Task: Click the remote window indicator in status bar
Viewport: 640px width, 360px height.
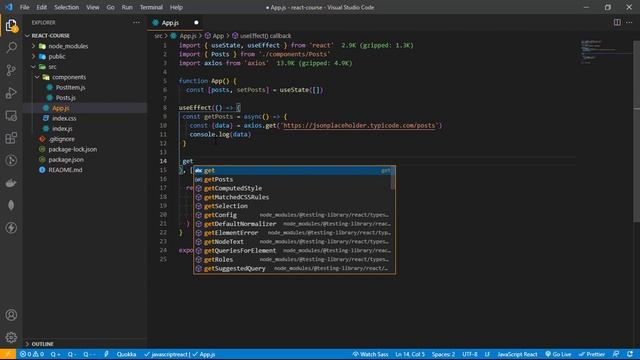Action: click(8, 354)
